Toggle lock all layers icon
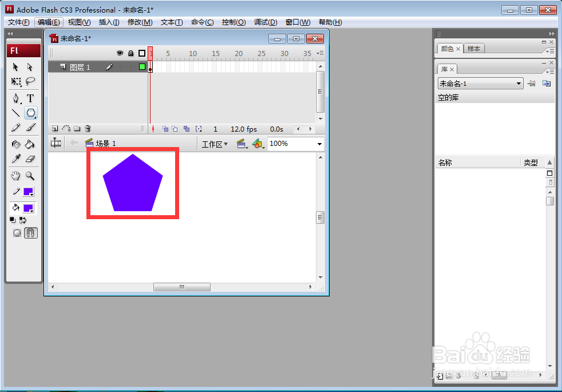Screen dimensions: 562x392 tap(131, 53)
